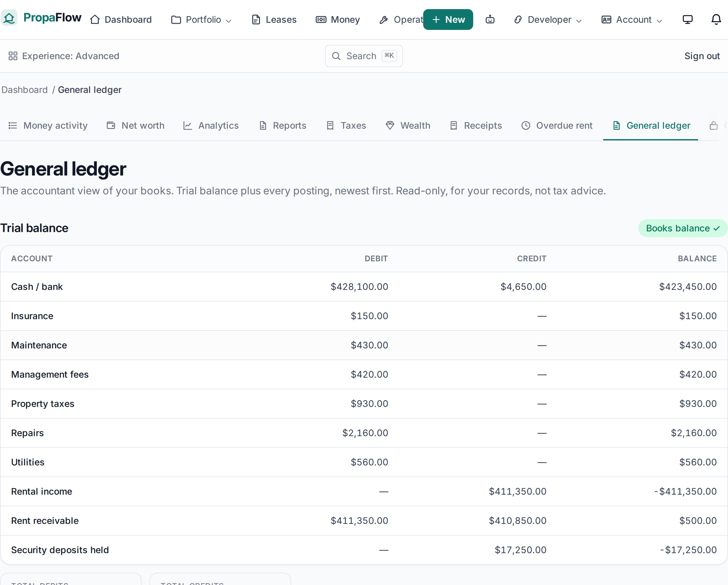The width and height of the screenshot is (728, 585).
Task: Click the Dashboard home icon
Action: 95,19
